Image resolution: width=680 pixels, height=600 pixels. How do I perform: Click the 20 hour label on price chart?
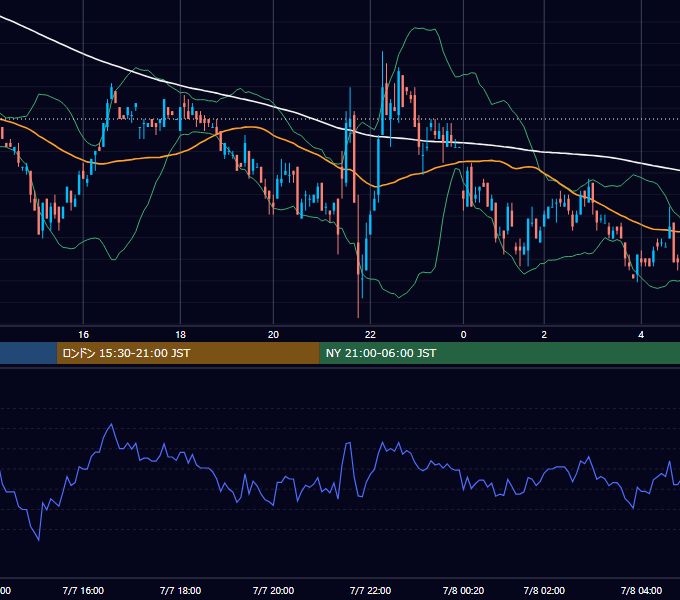tap(273, 335)
